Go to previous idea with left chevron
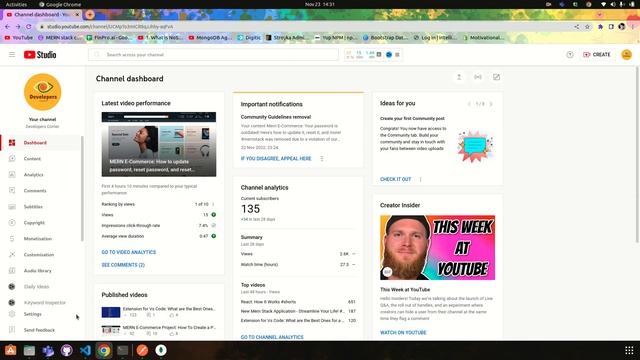This screenshot has height=360, width=640. click(x=469, y=104)
